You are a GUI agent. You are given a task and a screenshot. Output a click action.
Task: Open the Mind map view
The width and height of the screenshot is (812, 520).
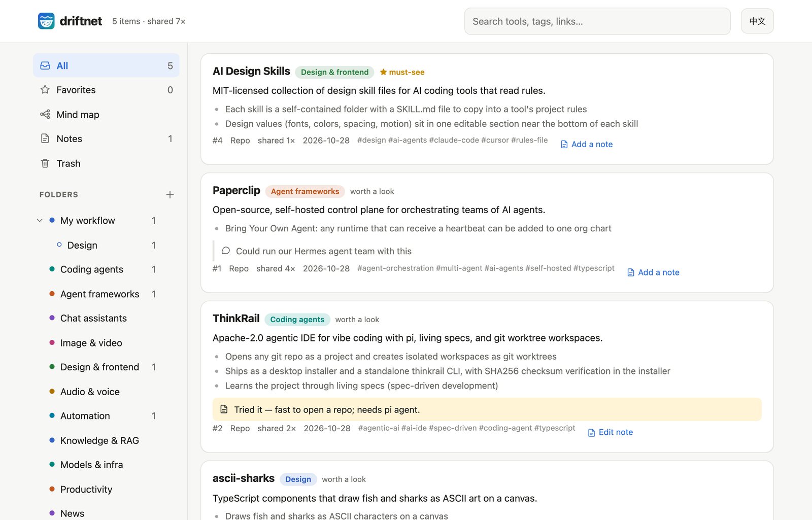(106, 115)
